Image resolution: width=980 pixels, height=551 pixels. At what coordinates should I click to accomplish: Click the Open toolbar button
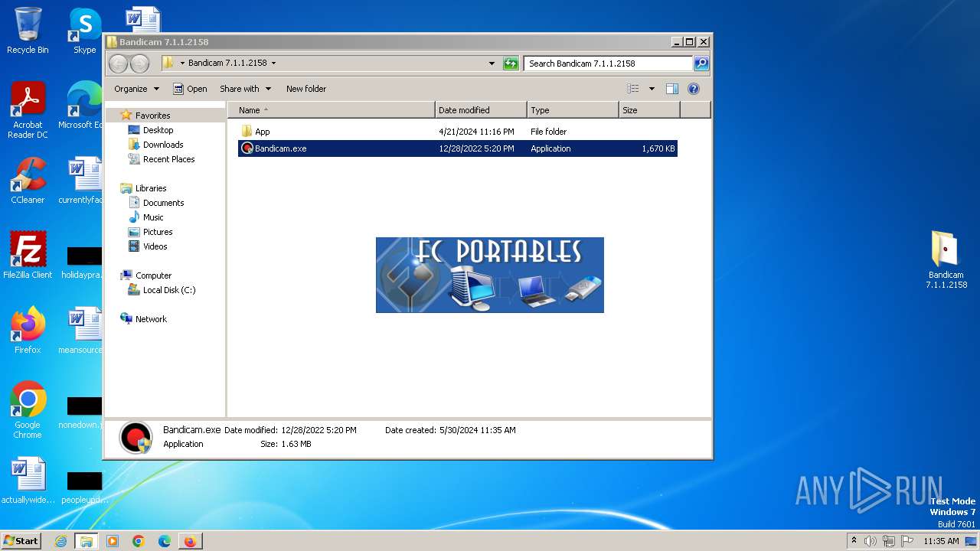point(190,89)
